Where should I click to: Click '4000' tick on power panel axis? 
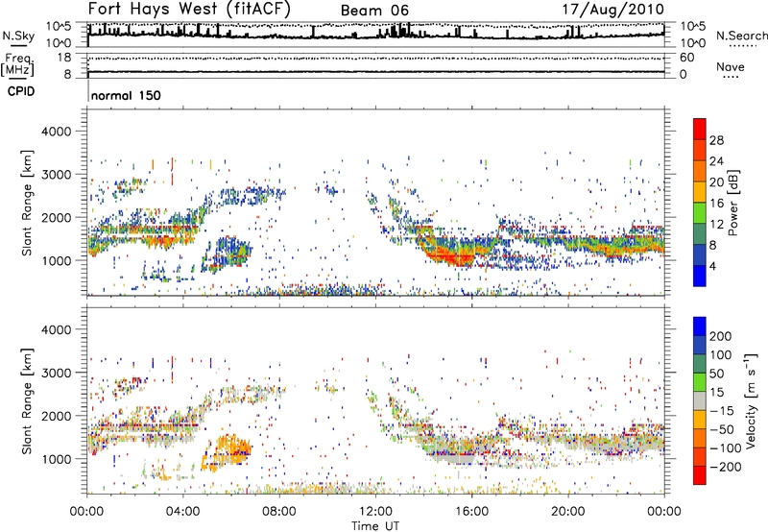tap(56, 132)
